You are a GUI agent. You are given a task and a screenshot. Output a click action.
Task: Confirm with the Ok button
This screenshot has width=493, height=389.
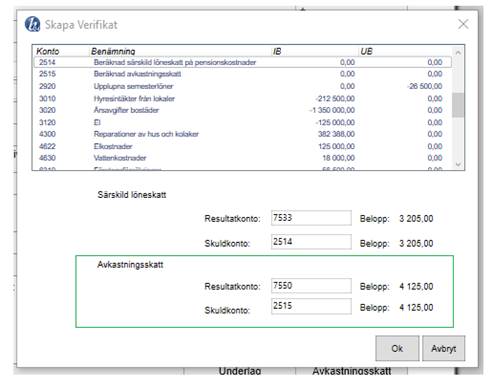[x=397, y=348]
